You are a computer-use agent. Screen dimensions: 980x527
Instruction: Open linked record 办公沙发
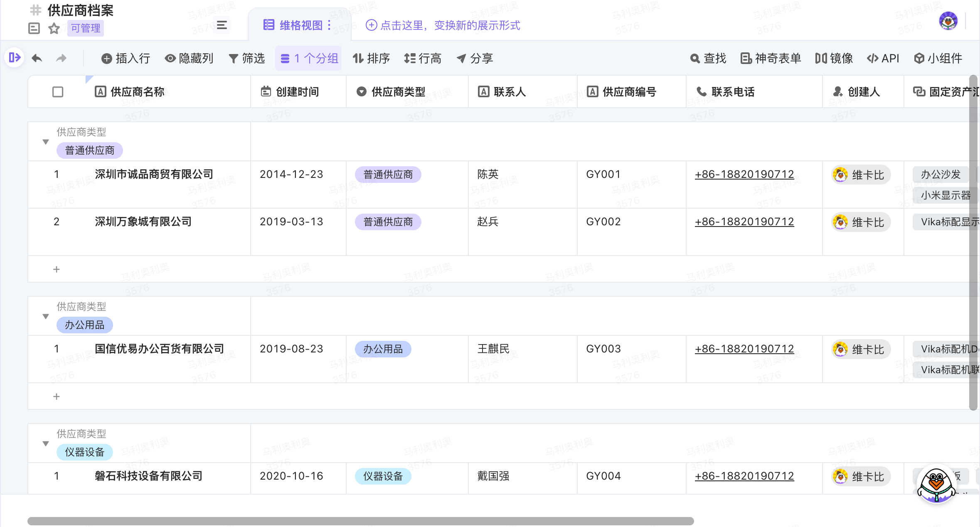coord(941,175)
